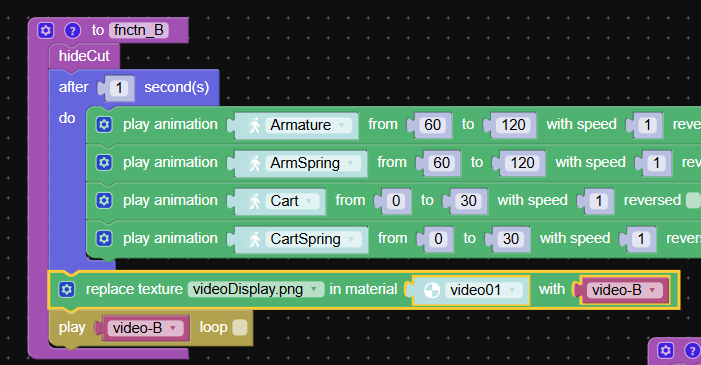
Task: Open gear settings on replace texture block
Action: click(67, 289)
